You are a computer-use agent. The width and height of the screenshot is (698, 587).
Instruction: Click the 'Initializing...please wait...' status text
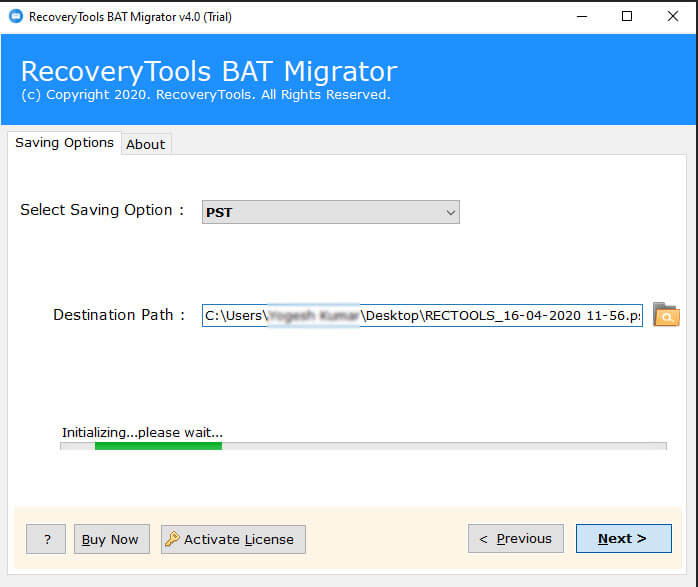(x=142, y=433)
